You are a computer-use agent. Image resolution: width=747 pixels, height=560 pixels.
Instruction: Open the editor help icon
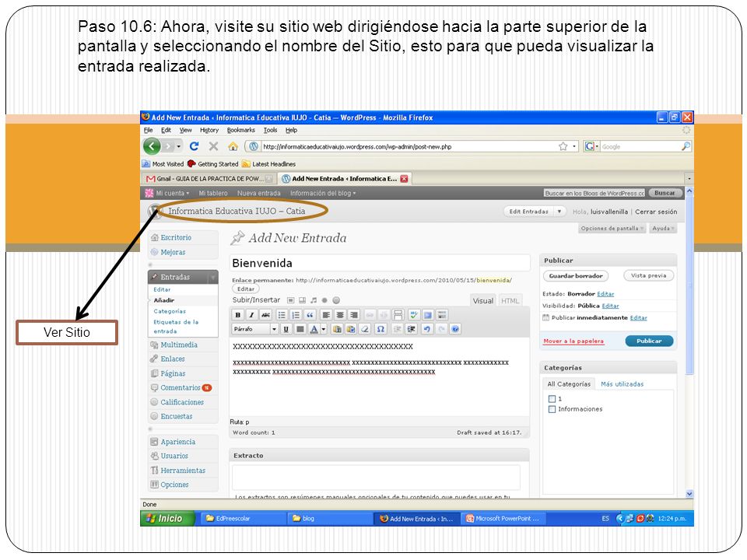(x=455, y=329)
